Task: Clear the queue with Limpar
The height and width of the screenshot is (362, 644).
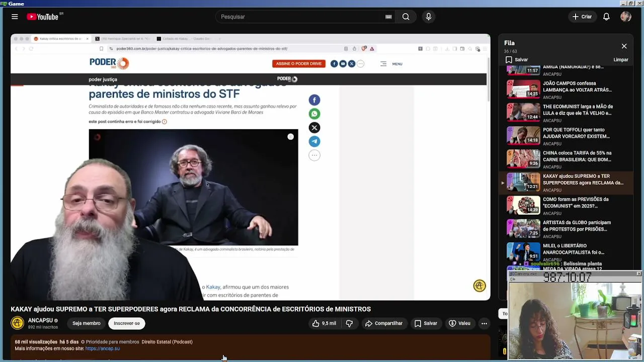Action: tap(621, 60)
